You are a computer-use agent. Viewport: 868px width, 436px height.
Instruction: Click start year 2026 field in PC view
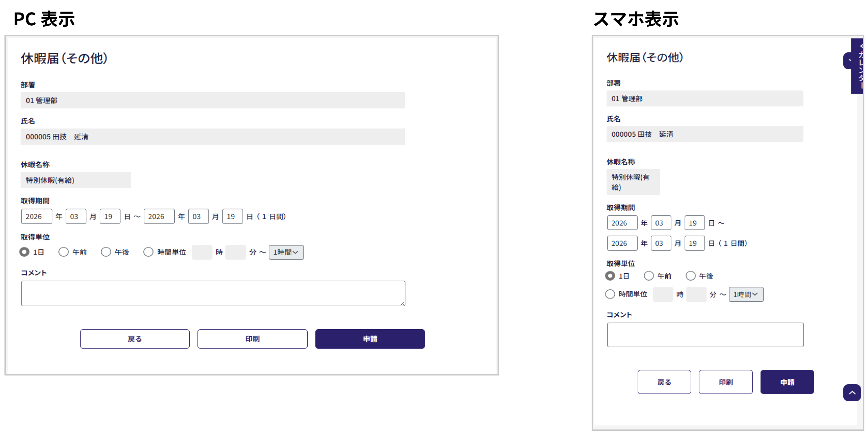[36, 216]
